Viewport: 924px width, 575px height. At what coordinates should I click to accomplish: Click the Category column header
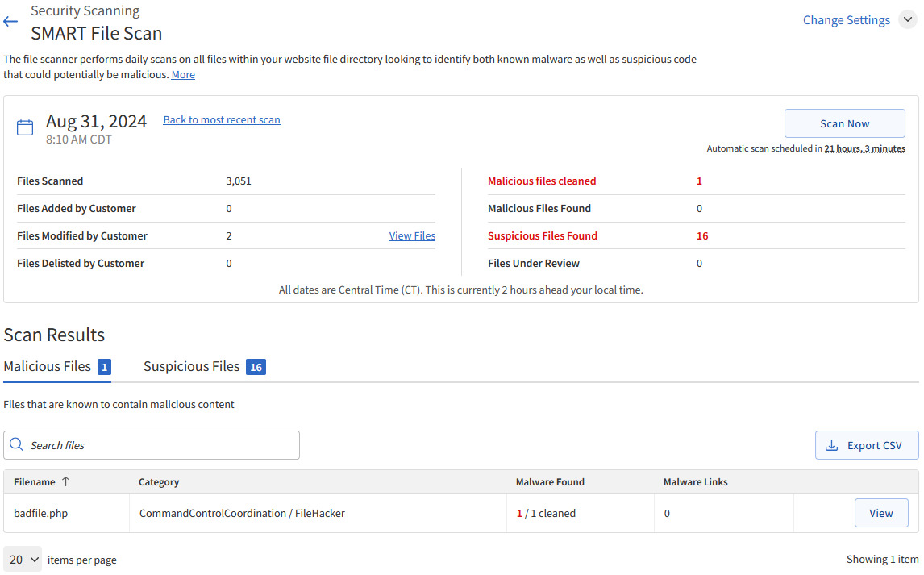point(159,482)
